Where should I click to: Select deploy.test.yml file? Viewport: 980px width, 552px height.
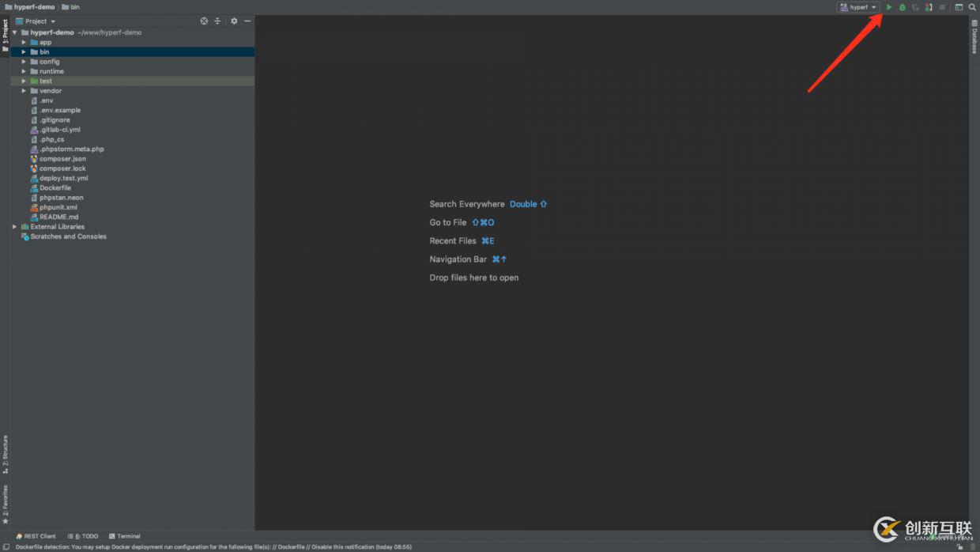[64, 178]
